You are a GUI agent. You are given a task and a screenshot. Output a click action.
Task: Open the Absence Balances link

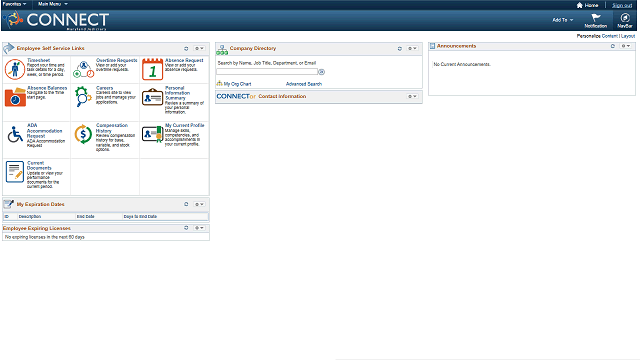tap(47, 88)
